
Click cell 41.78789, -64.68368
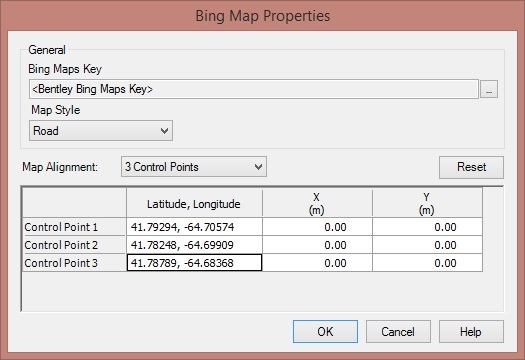195,263
